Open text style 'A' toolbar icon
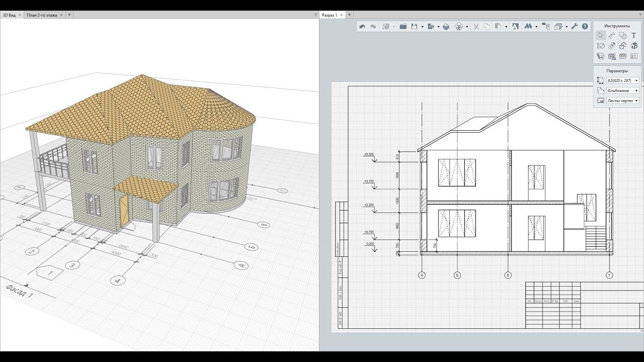This screenshot has height=362, width=644. coord(515,27)
